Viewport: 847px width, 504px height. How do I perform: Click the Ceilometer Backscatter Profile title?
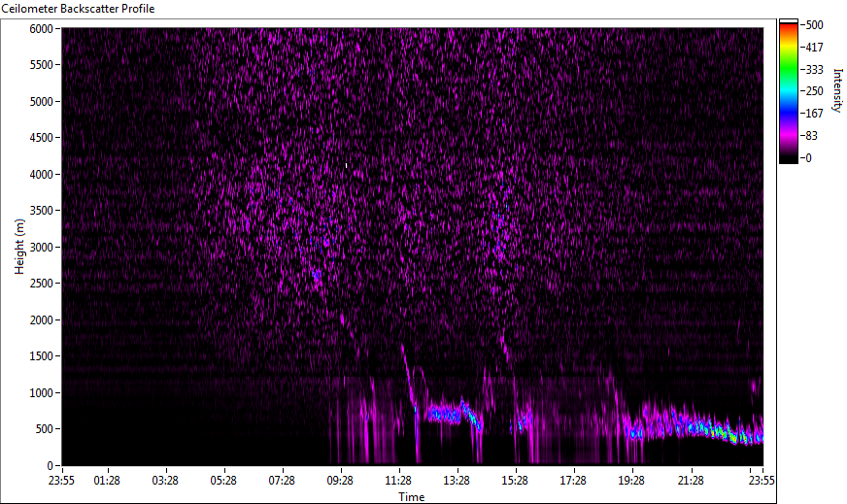click(78, 9)
